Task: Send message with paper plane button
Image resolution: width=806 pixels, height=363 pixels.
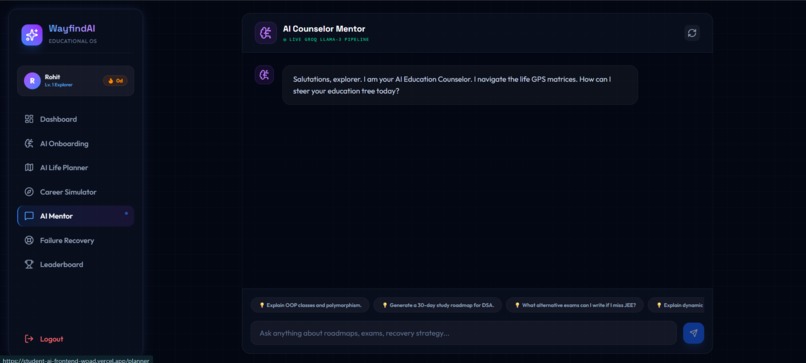Action: point(693,333)
